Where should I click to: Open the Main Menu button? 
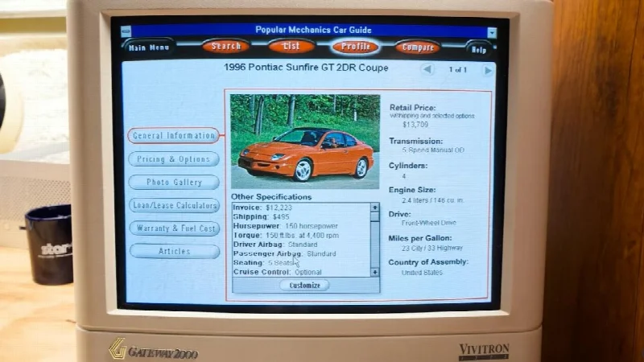(148, 47)
